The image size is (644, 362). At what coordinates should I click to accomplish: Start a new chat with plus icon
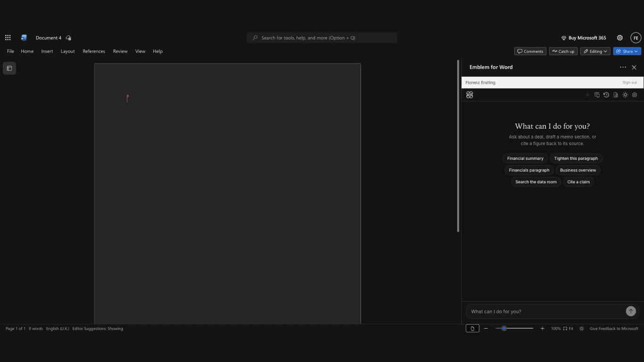pos(587,95)
